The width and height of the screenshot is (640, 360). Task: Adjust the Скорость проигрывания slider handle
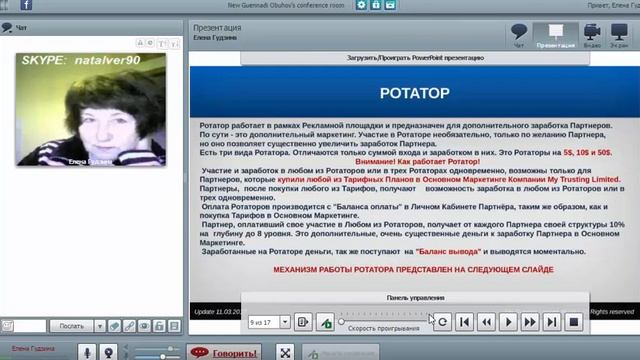click(x=341, y=322)
